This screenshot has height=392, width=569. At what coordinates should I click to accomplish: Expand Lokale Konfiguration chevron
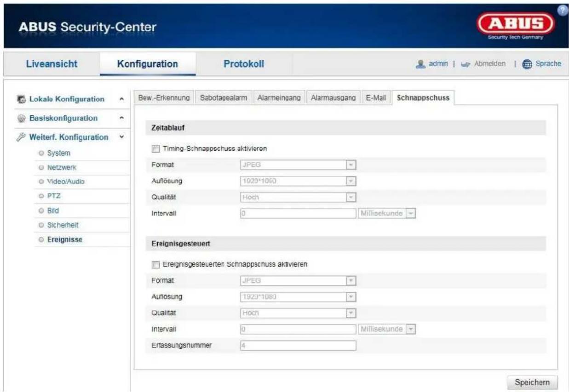(x=121, y=99)
